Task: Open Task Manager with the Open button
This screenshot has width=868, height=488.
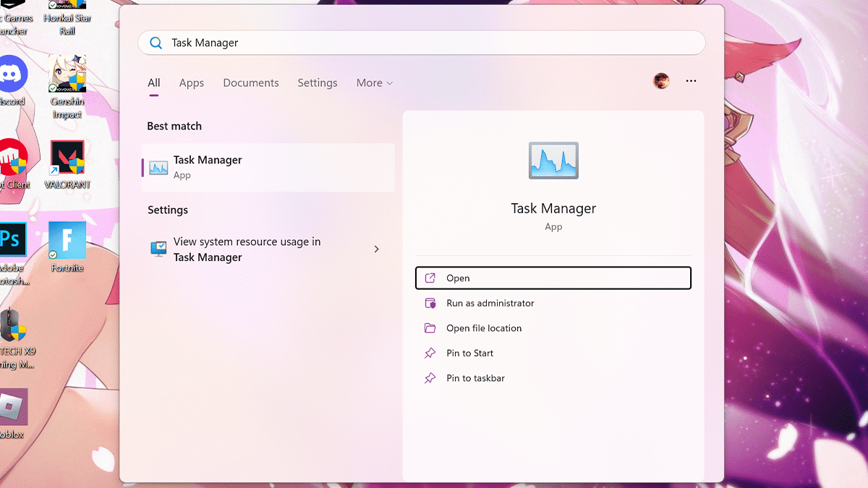Action: click(x=553, y=278)
